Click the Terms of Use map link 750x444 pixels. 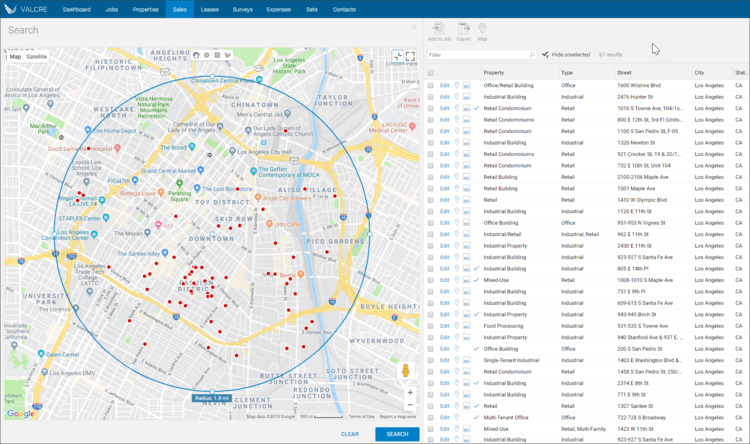[361, 417]
